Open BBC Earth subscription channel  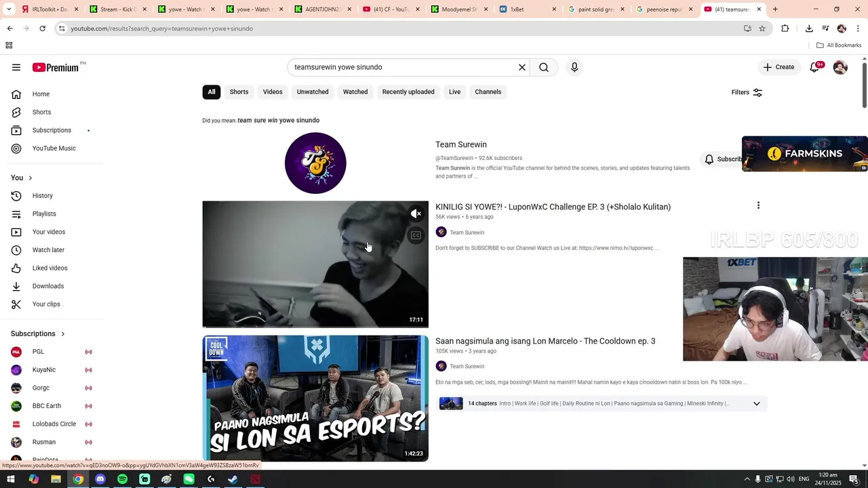(x=54, y=406)
